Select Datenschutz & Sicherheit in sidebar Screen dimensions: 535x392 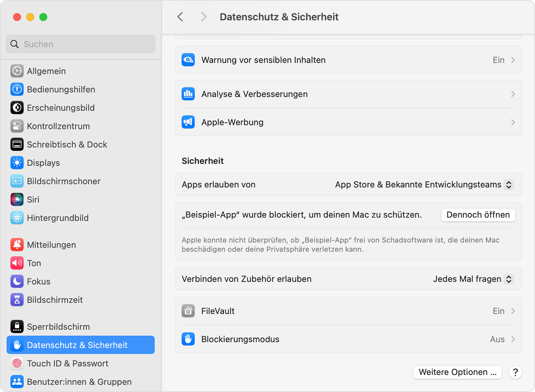[80, 345]
